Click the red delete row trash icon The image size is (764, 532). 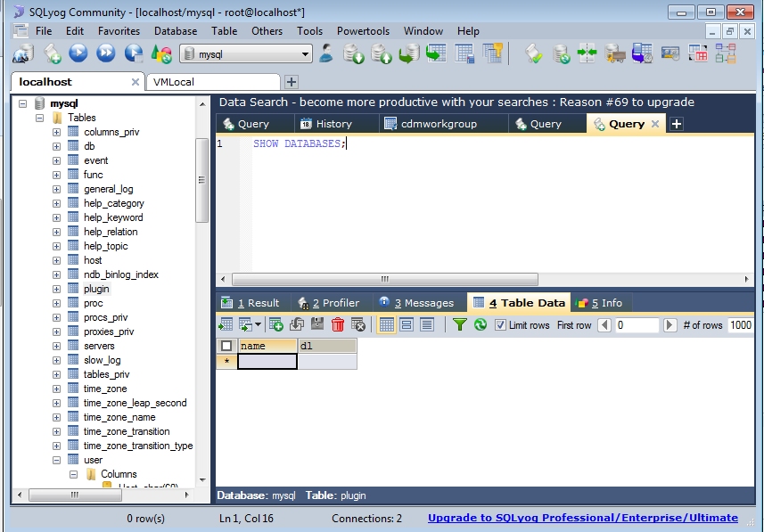pos(338,325)
